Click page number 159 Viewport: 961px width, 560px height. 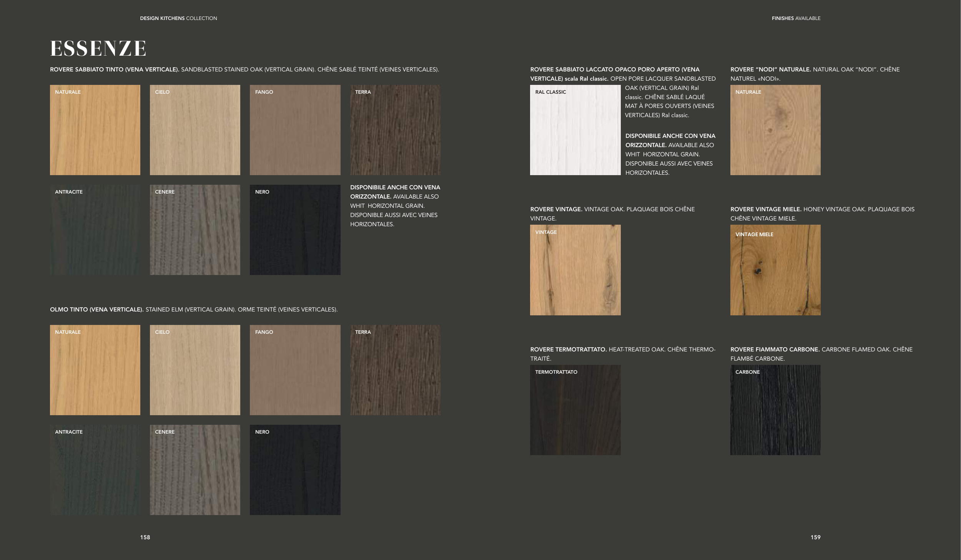pyautogui.click(x=815, y=537)
